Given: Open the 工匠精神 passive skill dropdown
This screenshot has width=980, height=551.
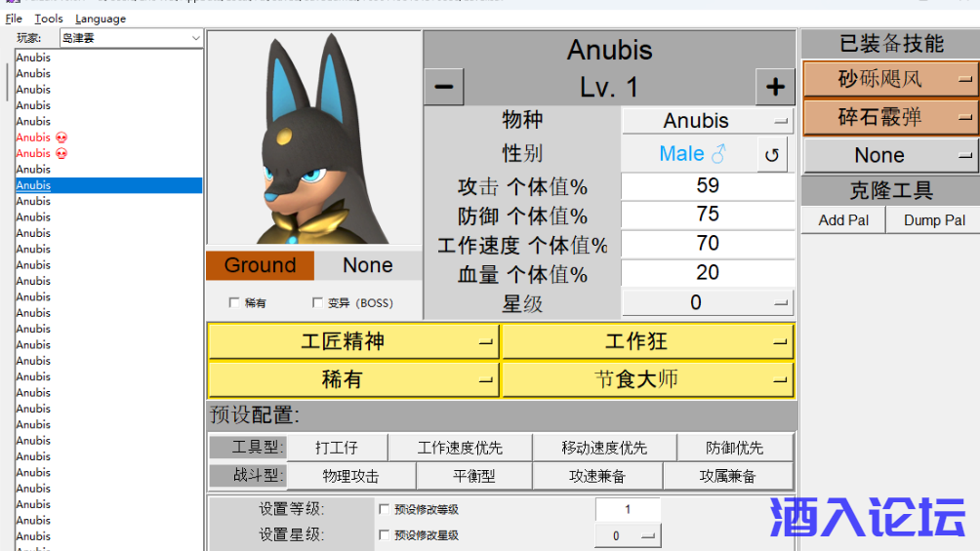Looking at the screenshot, I should (353, 341).
